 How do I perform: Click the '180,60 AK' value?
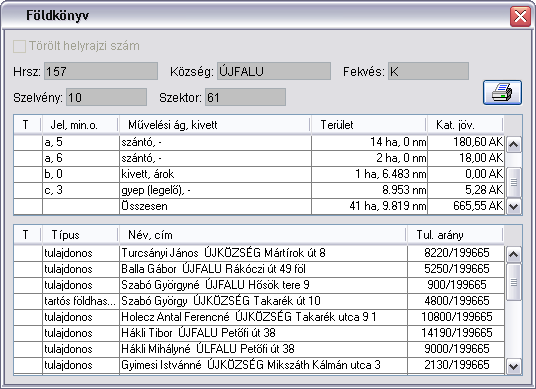[466, 142]
